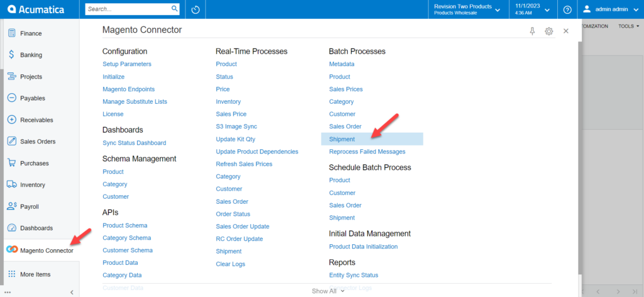Image resolution: width=644 pixels, height=297 pixels.
Task: Open the help question mark icon
Action: tap(568, 9)
